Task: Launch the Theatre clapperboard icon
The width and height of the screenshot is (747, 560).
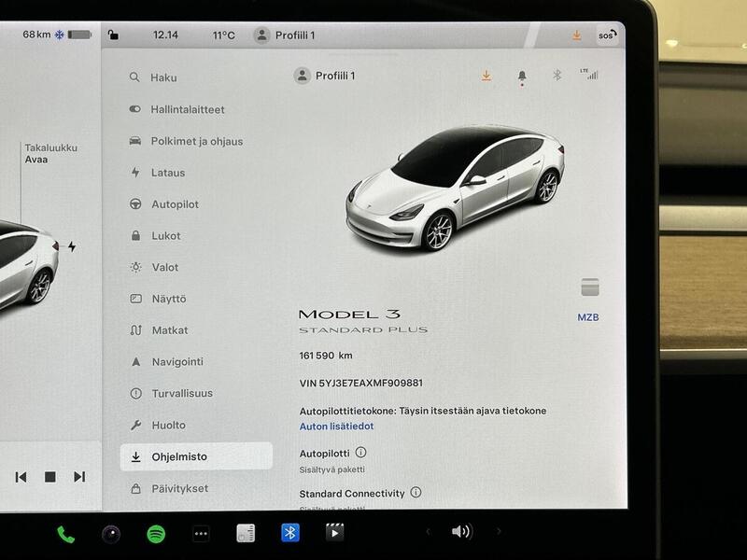Action: [333, 532]
